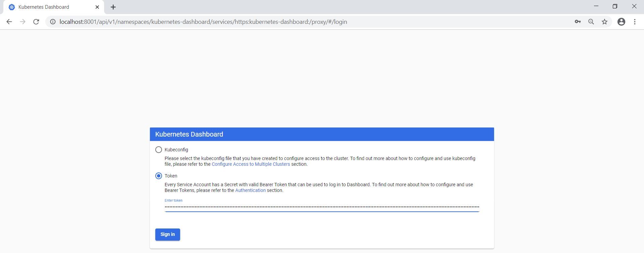Go back to the previous page
Screen dimensions: 644x253
[9, 22]
